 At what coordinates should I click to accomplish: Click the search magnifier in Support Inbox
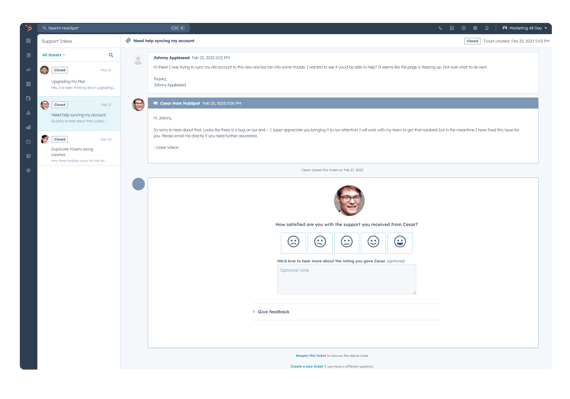coord(111,55)
